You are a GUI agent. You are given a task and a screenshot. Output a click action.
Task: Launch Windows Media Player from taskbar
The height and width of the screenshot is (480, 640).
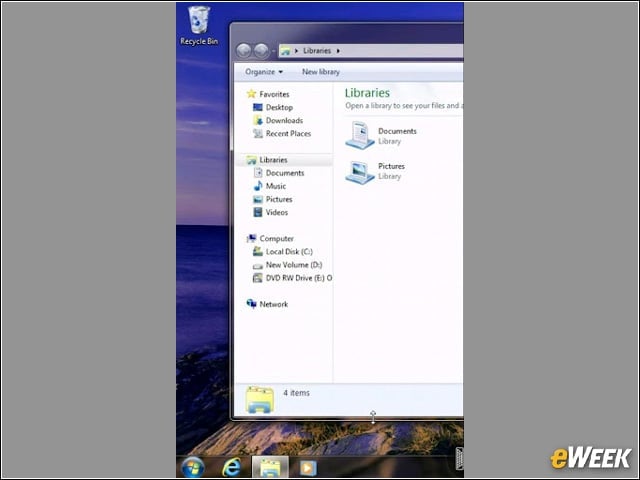(308, 468)
